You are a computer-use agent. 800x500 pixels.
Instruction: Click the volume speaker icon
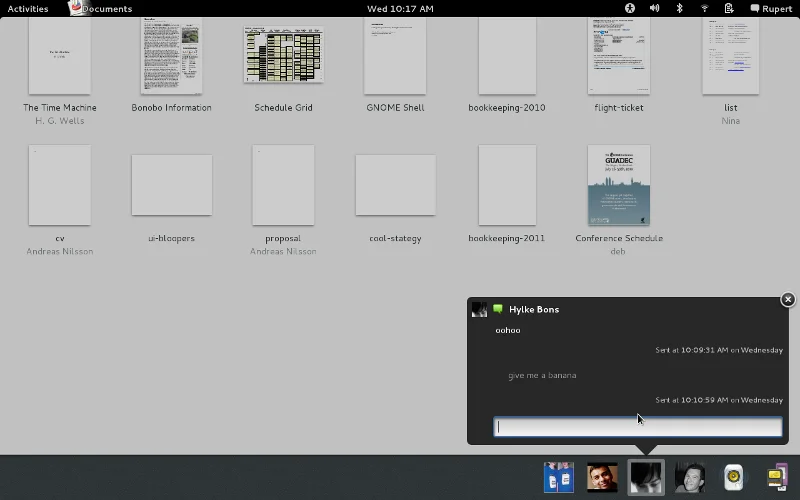[x=655, y=8]
